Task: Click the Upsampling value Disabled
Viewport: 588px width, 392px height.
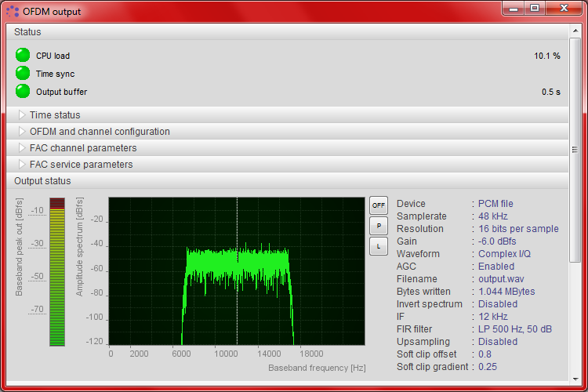Action: (498, 342)
